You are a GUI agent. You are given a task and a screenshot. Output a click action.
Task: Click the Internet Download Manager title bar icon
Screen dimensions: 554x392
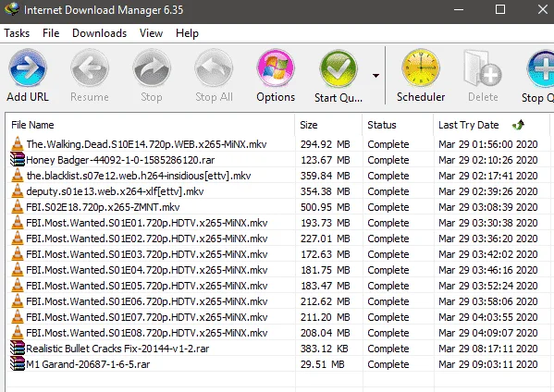(12, 9)
